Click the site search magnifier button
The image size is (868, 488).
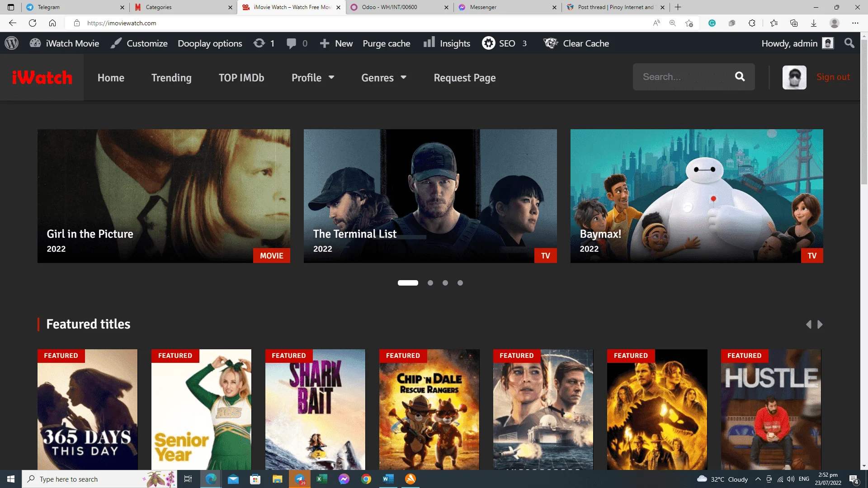pyautogui.click(x=740, y=77)
